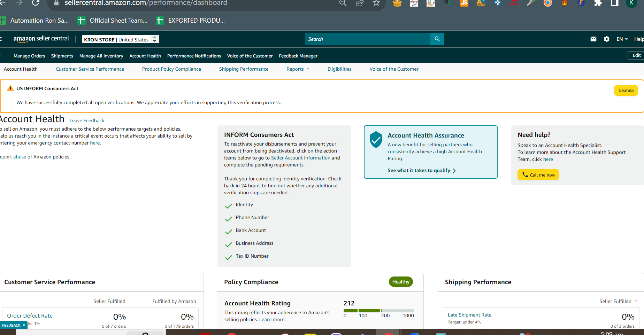Click the Call me now button
644x335 pixels.
click(538, 175)
